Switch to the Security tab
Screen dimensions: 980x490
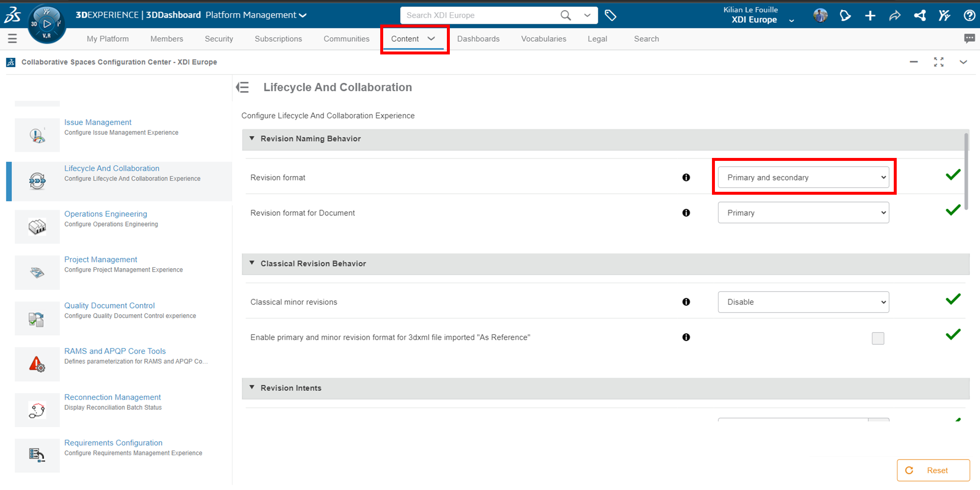(x=219, y=39)
